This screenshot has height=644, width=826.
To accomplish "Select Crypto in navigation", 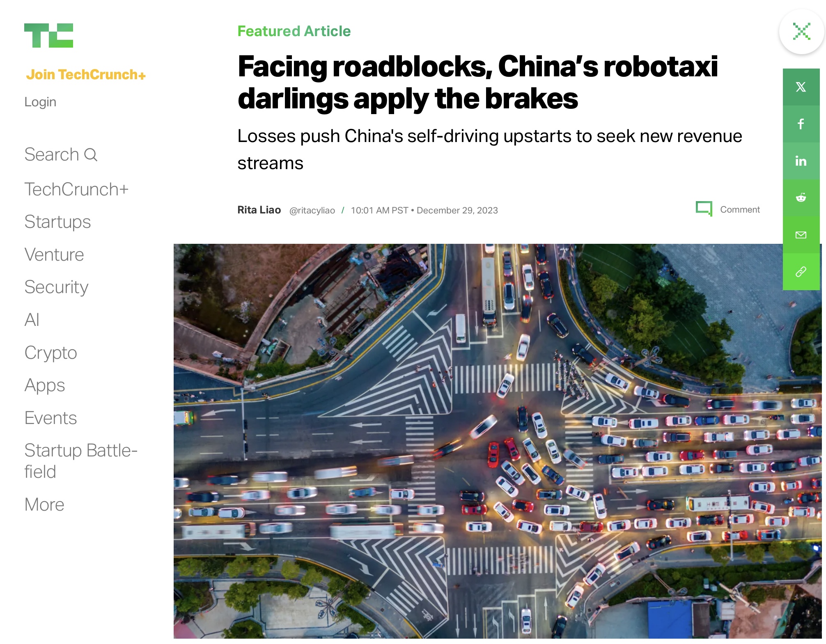I will 50,353.
